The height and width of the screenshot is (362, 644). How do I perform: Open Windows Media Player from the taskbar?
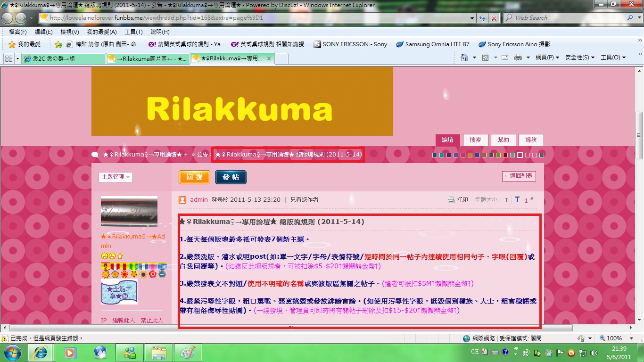71,352
